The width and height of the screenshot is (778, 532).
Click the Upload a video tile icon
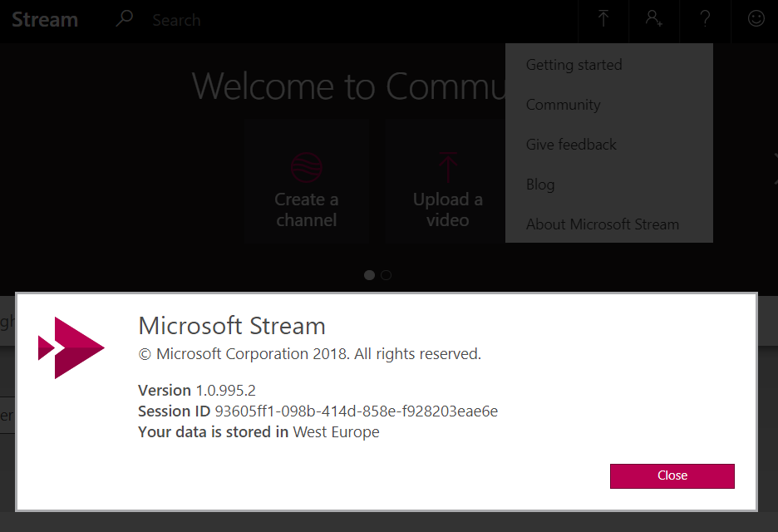coord(448,167)
